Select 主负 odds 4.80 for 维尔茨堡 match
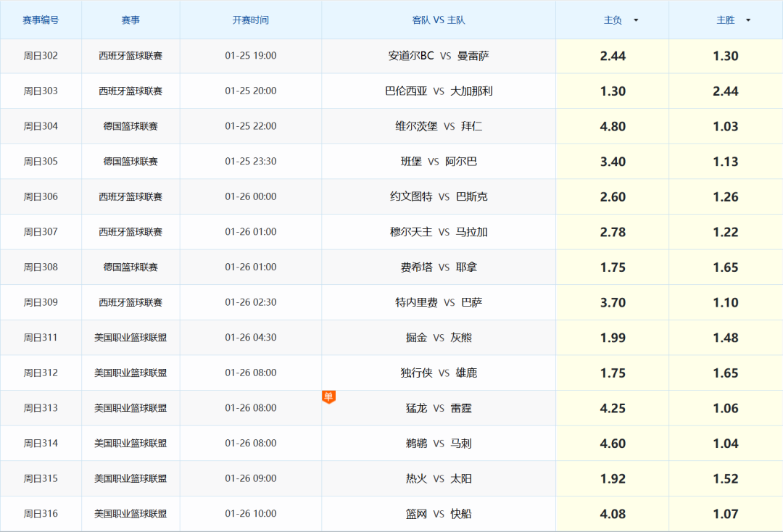 pyautogui.click(x=612, y=126)
